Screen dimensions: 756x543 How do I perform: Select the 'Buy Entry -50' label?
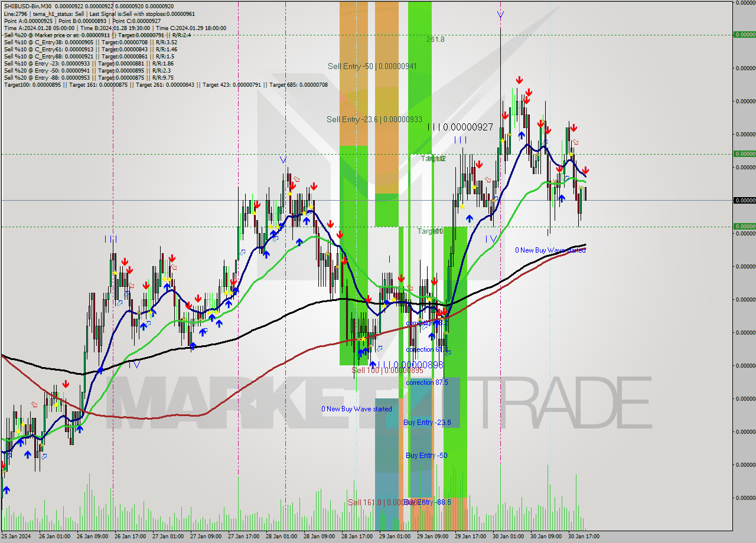tap(426, 456)
